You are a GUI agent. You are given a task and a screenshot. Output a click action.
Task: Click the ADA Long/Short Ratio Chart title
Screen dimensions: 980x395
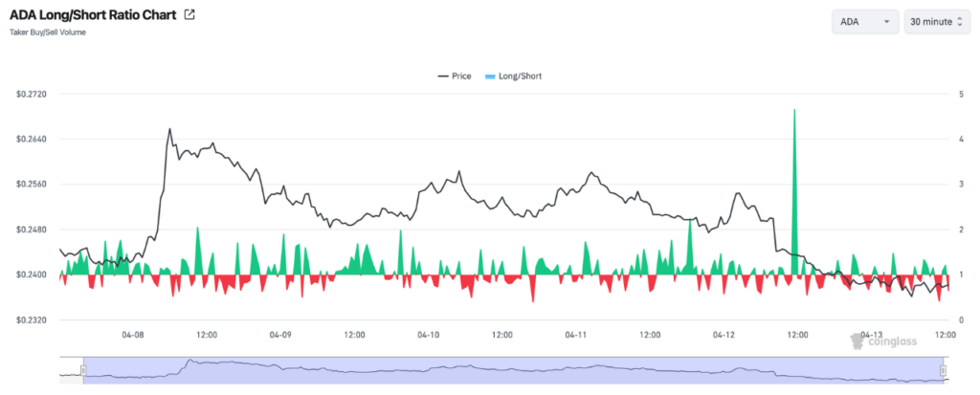(x=93, y=15)
